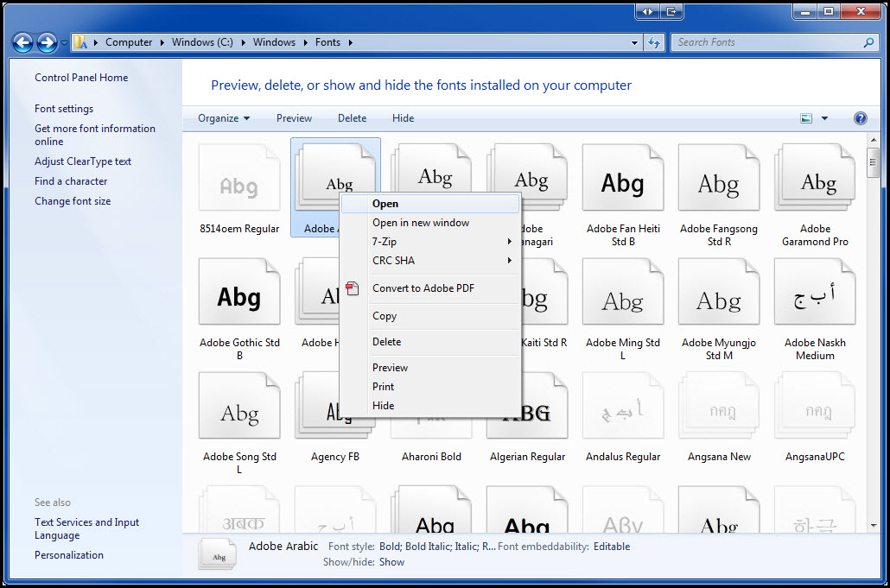Click the forward navigation arrow

pos(45,41)
